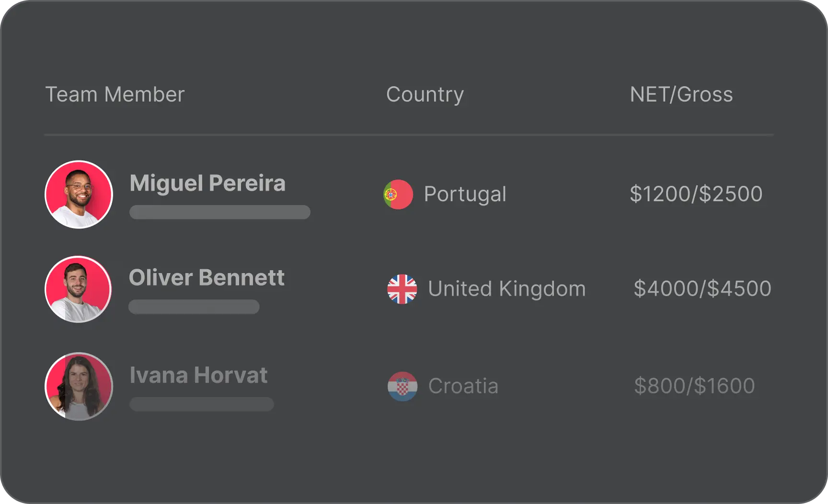Select the Team Member column header
828x504 pixels.
point(115,94)
